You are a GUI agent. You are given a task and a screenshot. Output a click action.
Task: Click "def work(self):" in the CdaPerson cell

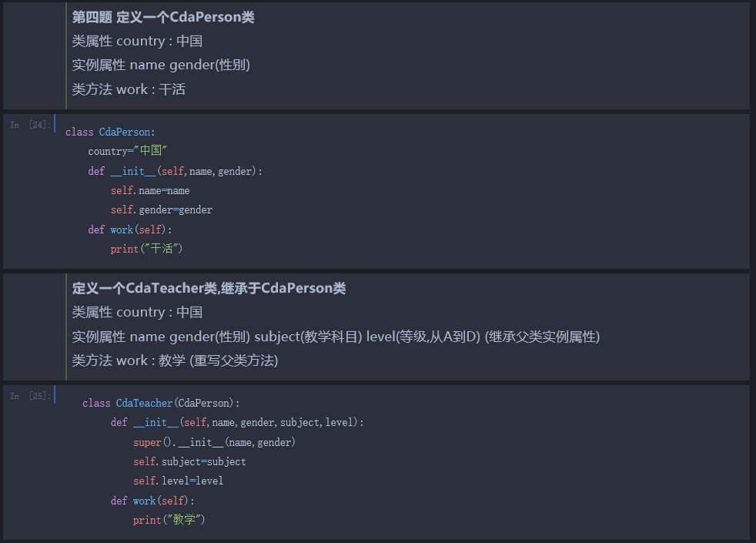tap(131, 230)
